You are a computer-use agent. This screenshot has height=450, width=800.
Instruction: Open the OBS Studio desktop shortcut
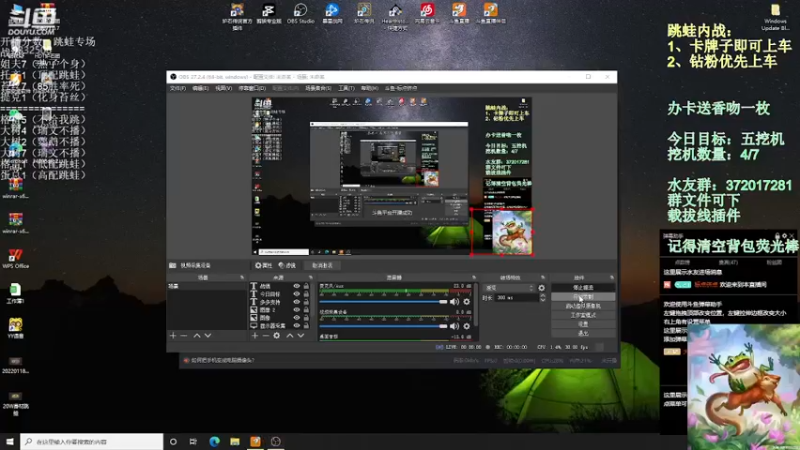point(300,14)
